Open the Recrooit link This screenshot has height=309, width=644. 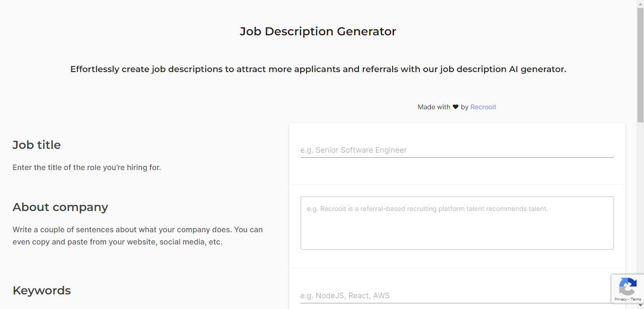(x=483, y=107)
